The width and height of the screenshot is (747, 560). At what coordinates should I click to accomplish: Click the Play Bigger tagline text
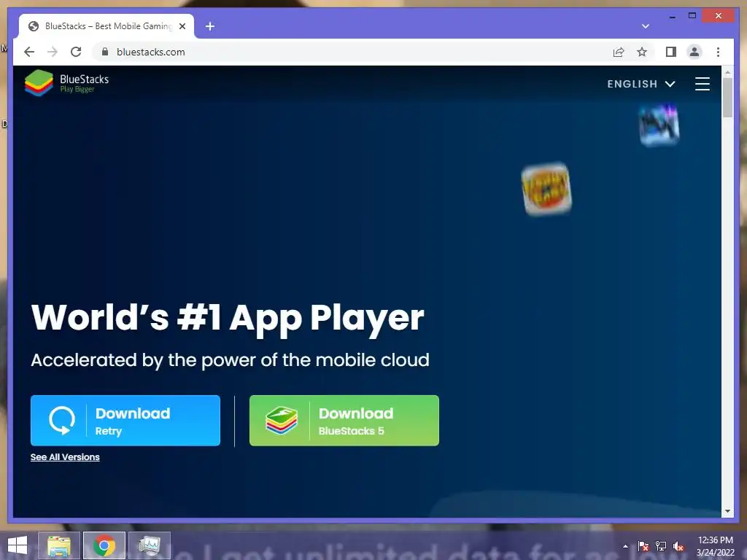77,89
